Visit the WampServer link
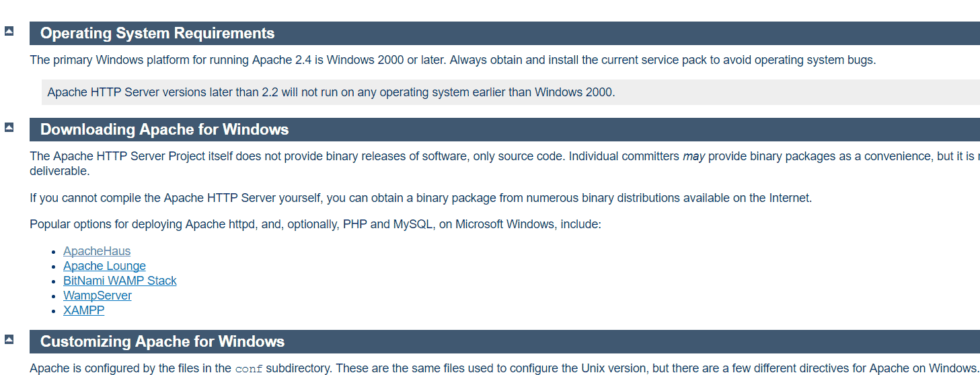Image resolution: width=980 pixels, height=375 pixels. click(98, 296)
